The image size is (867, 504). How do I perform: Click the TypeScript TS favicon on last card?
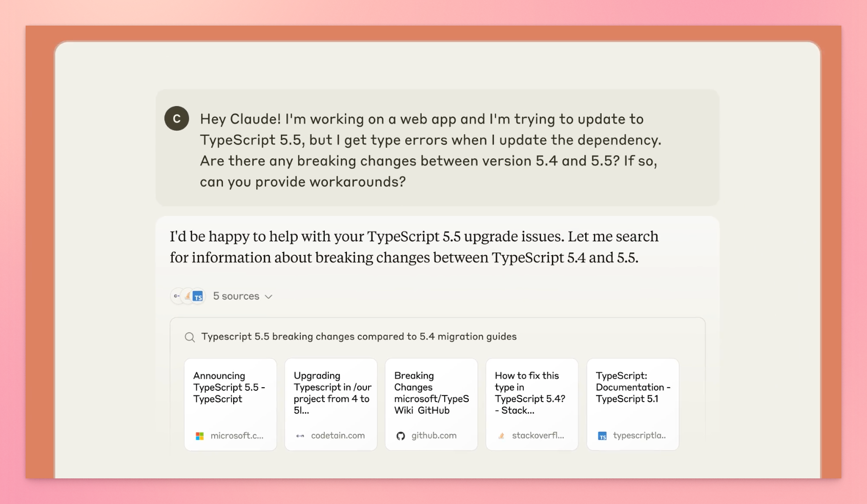click(x=603, y=436)
